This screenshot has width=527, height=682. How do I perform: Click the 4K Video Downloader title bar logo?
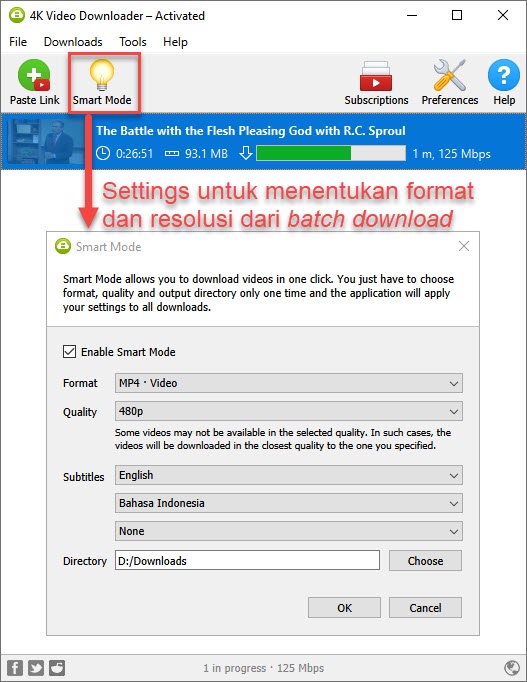(x=17, y=15)
